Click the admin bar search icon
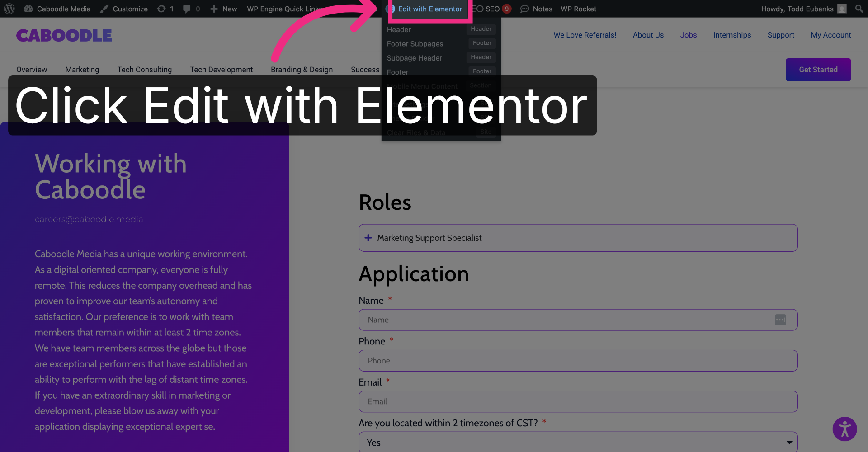This screenshot has width=868, height=452. pyautogui.click(x=859, y=9)
